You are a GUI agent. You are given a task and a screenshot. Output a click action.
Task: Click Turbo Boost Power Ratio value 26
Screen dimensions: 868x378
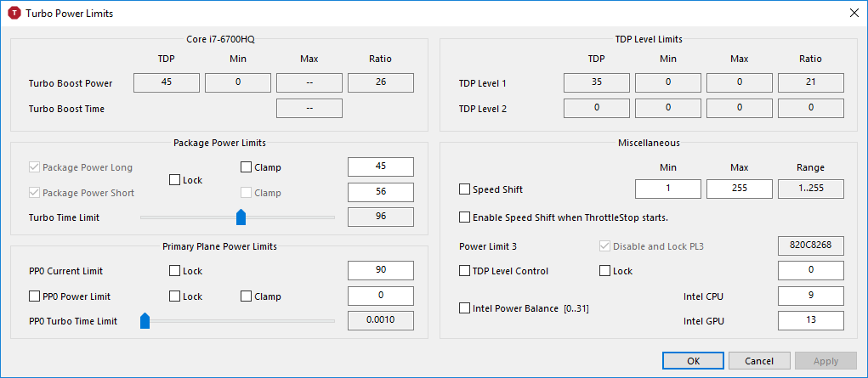click(380, 83)
